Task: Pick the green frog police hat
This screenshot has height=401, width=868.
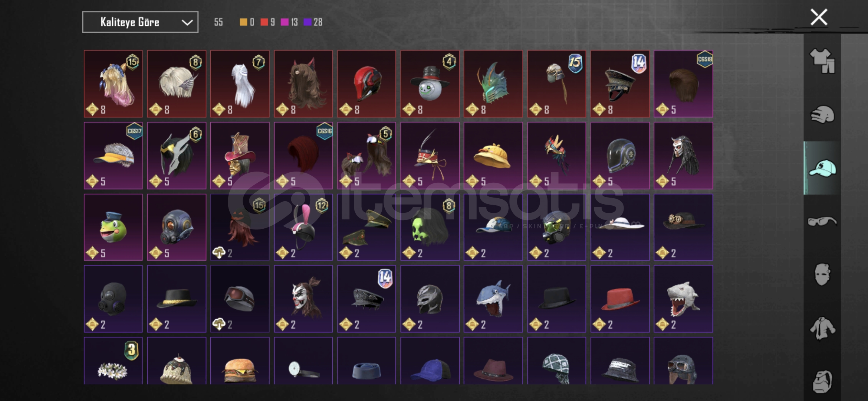Action: pyautogui.click(x=113, y=227)
